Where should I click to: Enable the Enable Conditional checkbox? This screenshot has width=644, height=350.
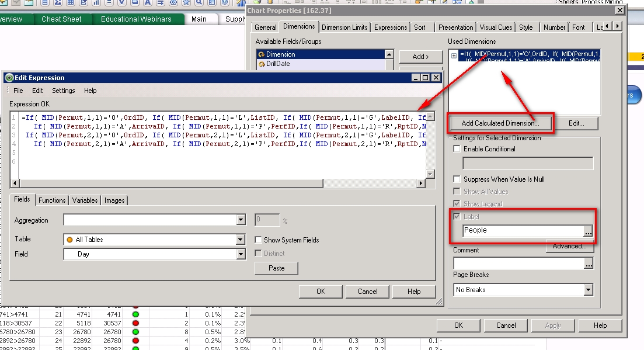tap(457, 149)
